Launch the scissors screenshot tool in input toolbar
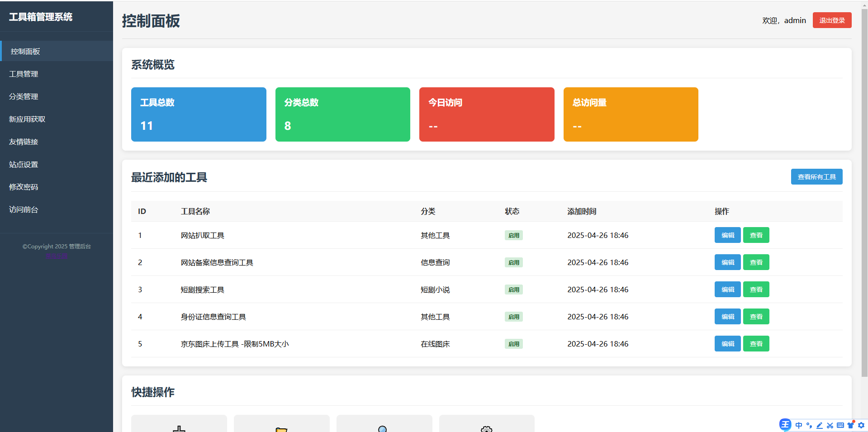This screenshot has height=432, width=868. point(830,425)
